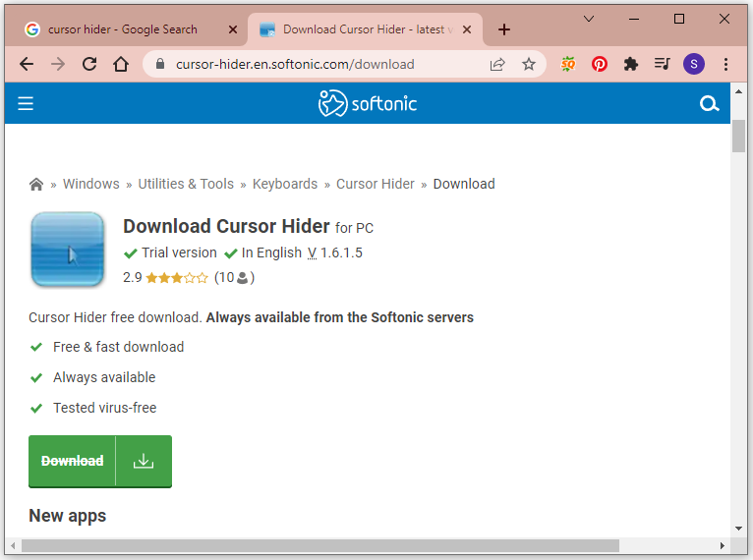Viewport: 753px width, 560px height.
Task: Open the media control playlist icon
Action: coord(663,64)
